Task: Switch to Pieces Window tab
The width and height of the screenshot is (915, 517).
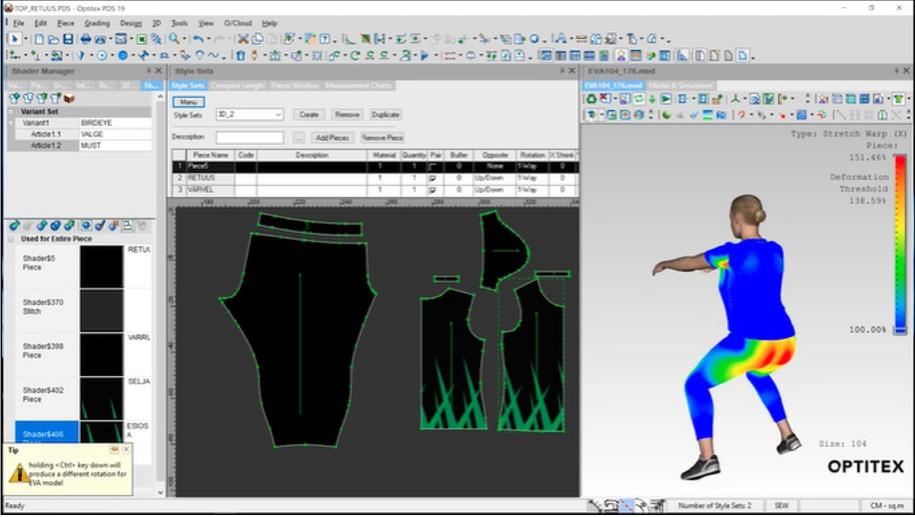Action: (295, 85)
